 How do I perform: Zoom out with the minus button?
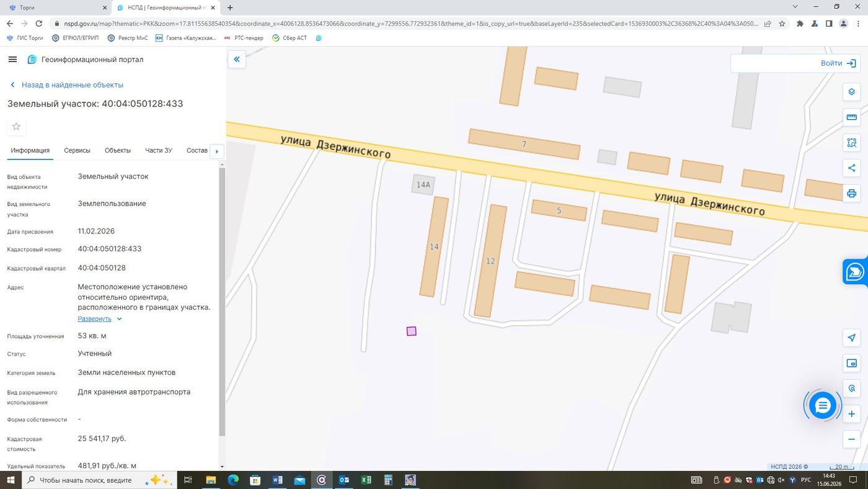click(851, 439)
